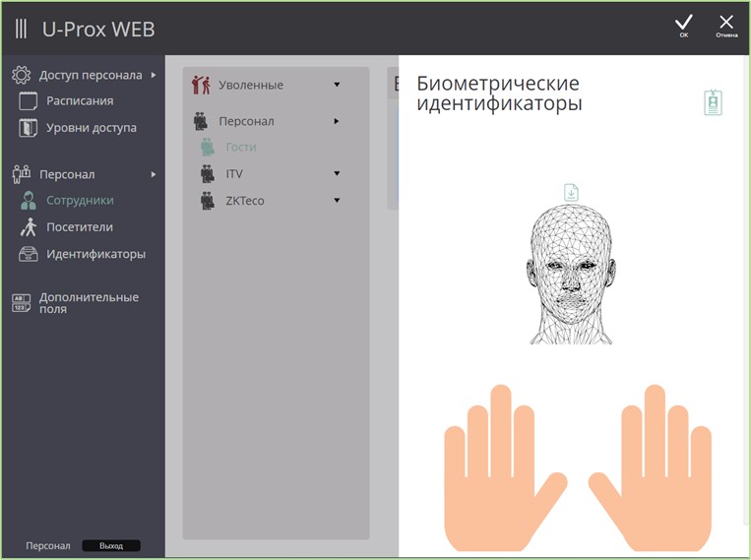Select the Гости group
Screen dimensions: 751x560
241,147
